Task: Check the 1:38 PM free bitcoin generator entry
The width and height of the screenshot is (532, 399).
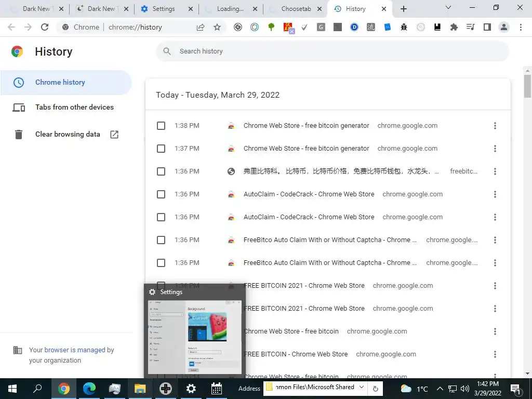Action: pos(161,126)
